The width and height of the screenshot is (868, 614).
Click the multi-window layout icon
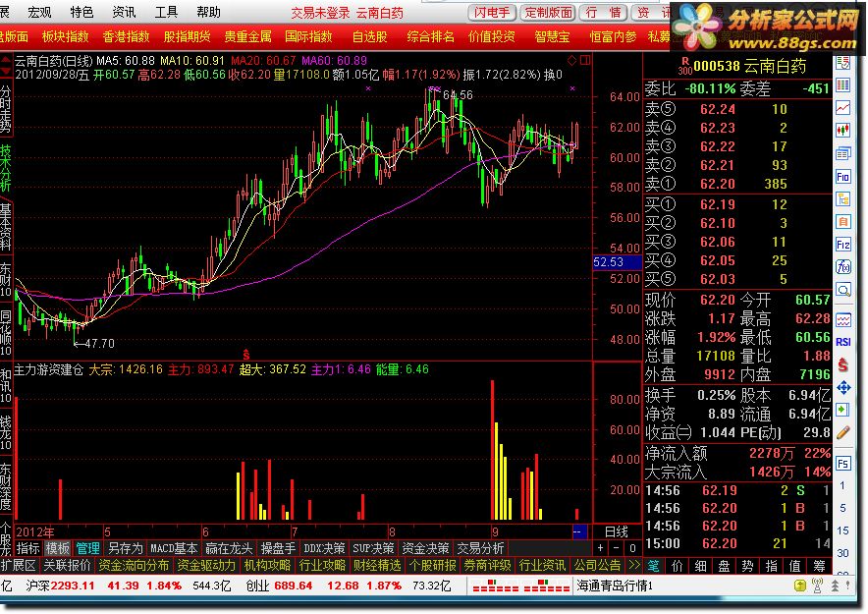tap(843, 153)
